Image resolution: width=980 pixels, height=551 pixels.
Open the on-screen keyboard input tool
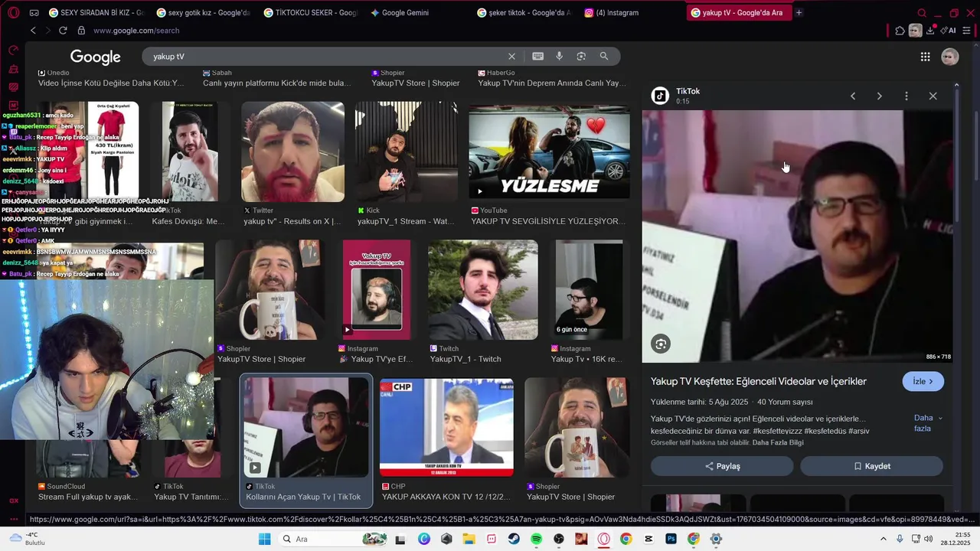point(537,57)
